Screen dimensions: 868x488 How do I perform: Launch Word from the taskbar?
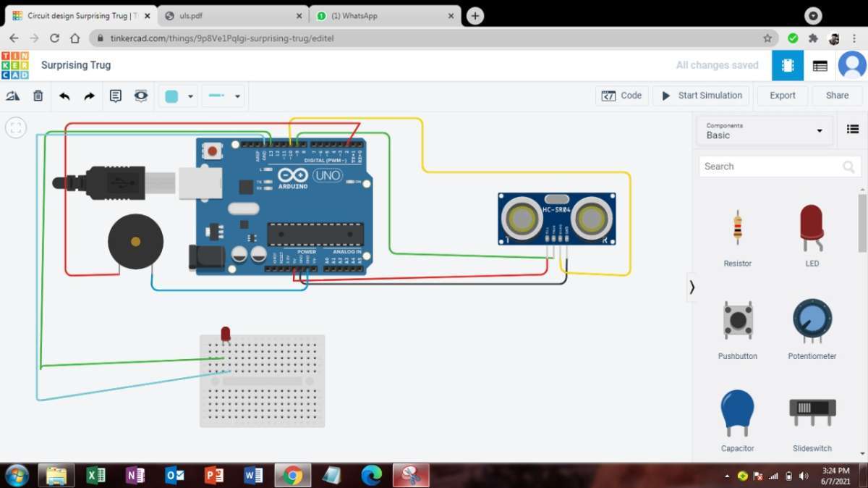pyautogui.click(x=254, y=475)
